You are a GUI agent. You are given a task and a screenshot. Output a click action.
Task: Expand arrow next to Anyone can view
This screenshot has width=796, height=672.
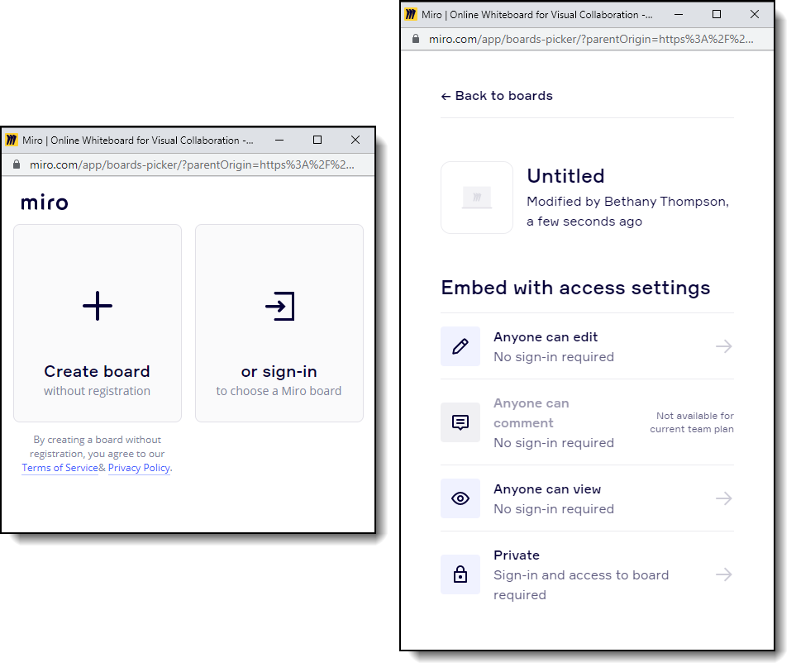coord(723,498)
